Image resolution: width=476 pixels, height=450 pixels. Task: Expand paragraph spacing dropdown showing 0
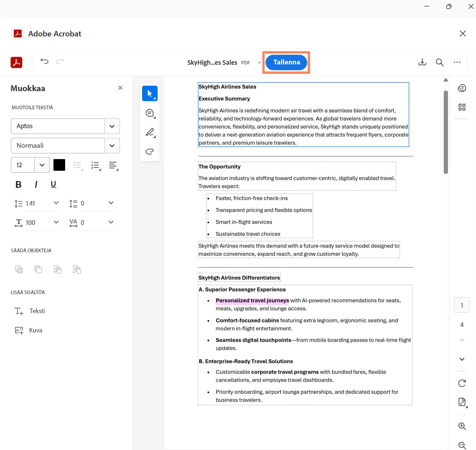tap(111, 203)
